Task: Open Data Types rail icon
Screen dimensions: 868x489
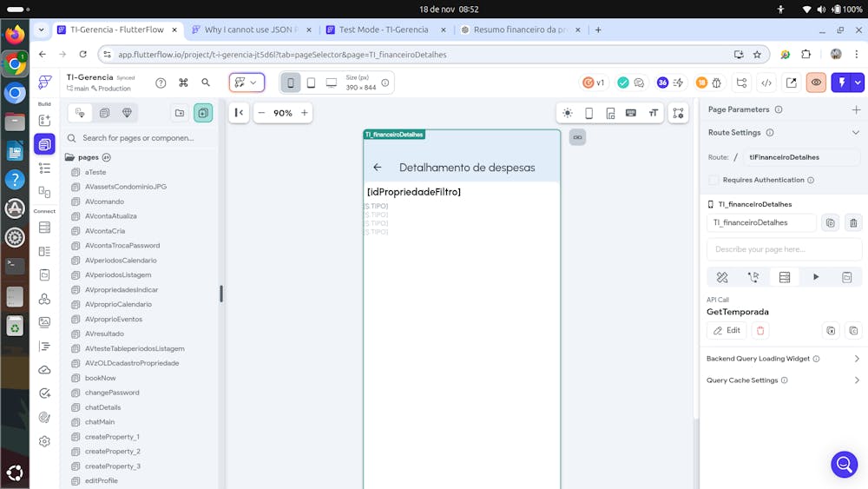Action: pos(45,251)
